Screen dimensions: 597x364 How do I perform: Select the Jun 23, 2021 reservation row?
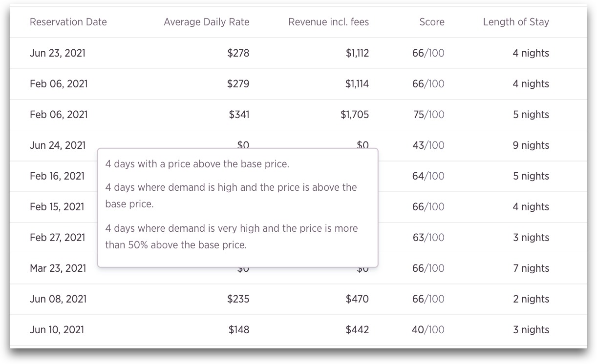(x=298, y=53)
